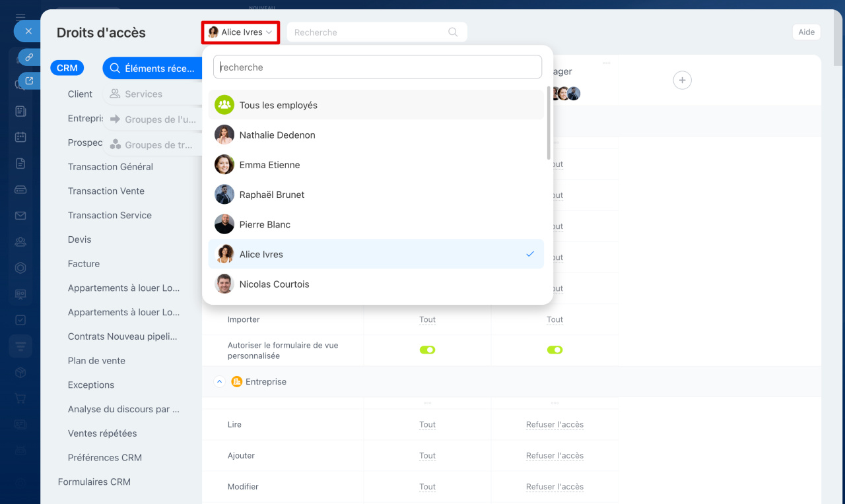
Task: Open in new window icon
Action: point(29,81)
